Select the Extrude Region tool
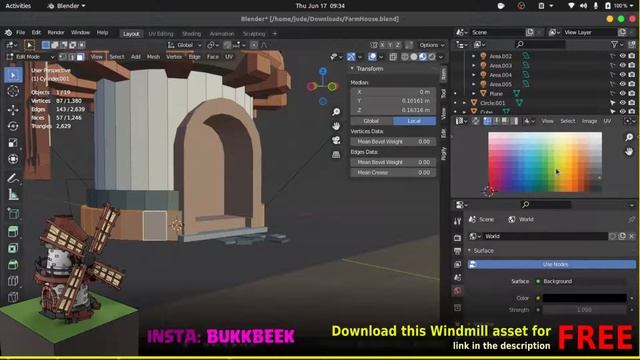 pos(13,231)
